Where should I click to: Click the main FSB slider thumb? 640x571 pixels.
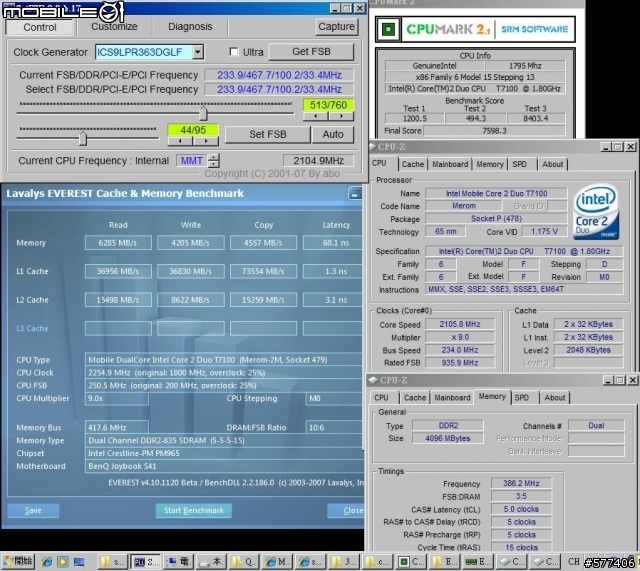click(203, 113)
